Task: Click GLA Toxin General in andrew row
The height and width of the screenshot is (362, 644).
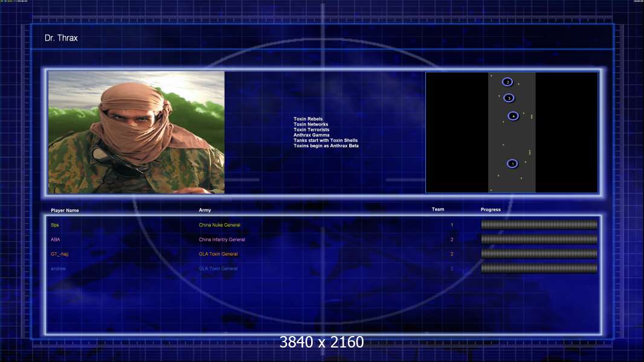Action: click(x=218, y=268)
